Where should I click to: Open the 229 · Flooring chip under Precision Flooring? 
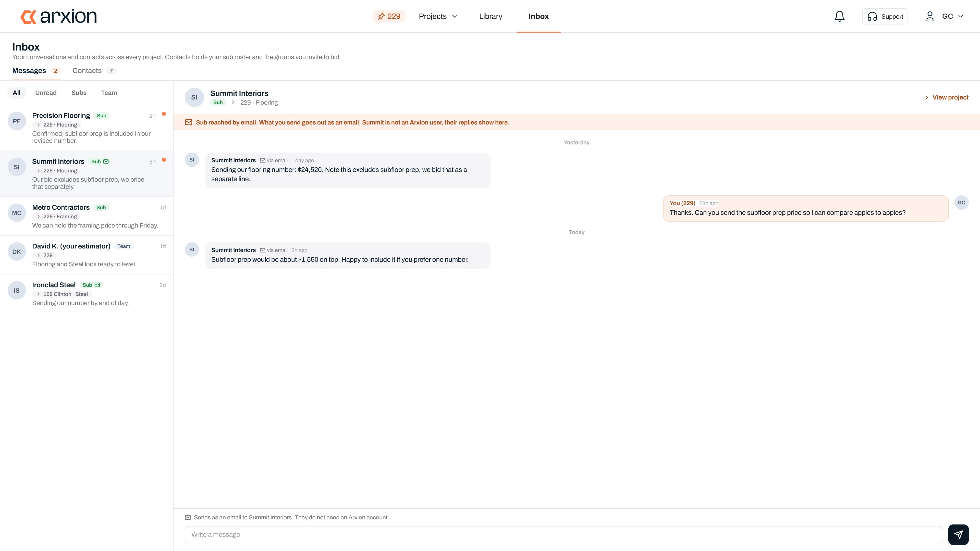pyautogui.click(x=56, y=125)
